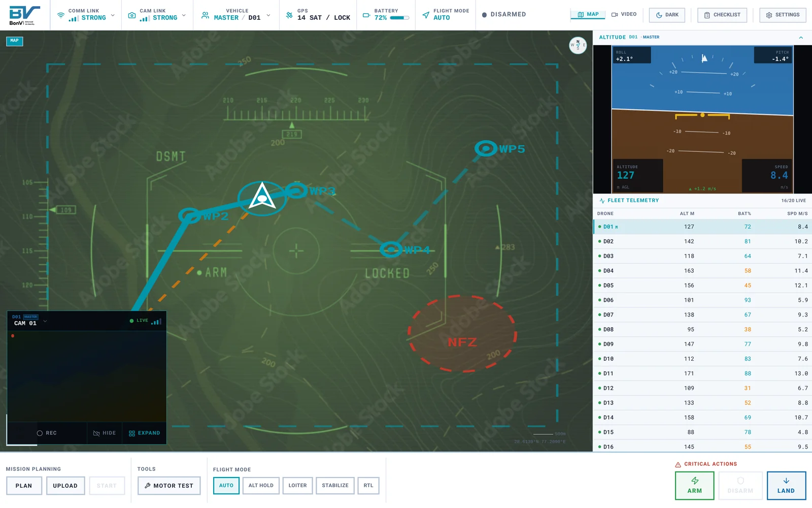
Task: Click the LAND button
Action: [x=786, y=486]
